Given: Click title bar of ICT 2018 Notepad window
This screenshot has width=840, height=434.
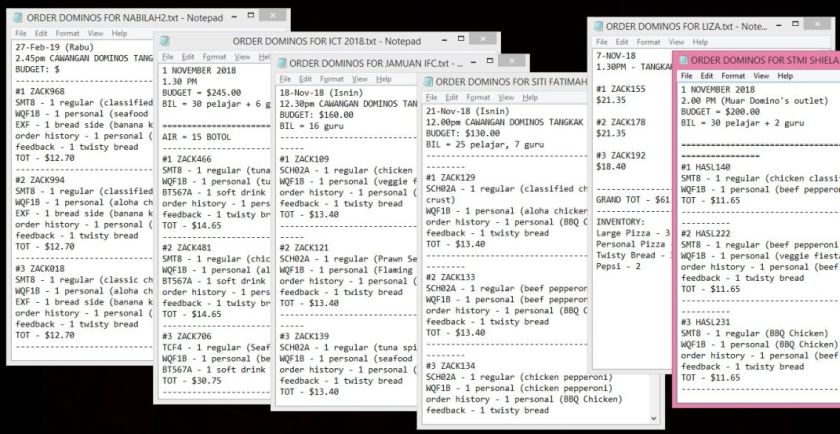Looking at the screenshot, I should click(327, 41).
